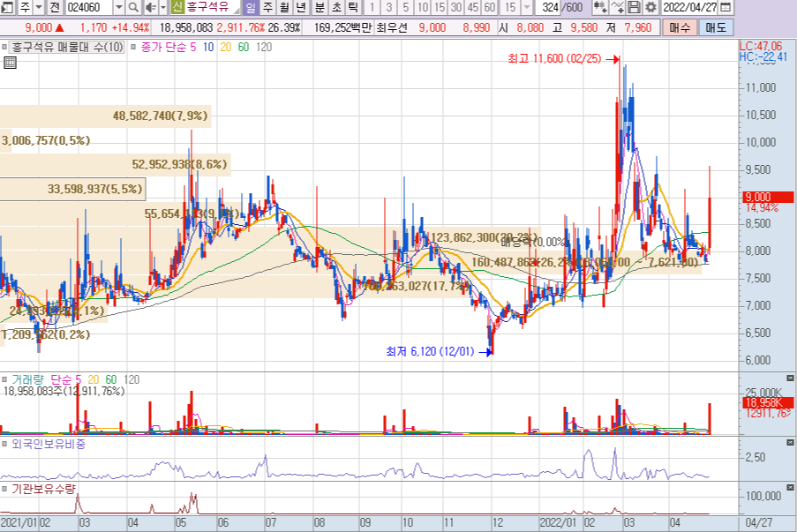The height and width of the screenshot is (532, 797).
Task: Toggle the 외국인보유비중 indicator marker
Action: [4, 444]
